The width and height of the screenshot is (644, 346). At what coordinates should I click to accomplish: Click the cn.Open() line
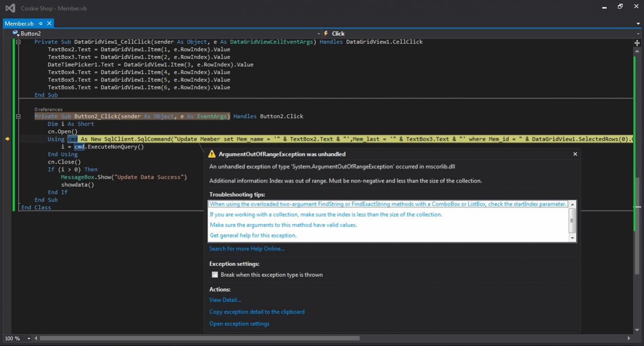point(63,131)
